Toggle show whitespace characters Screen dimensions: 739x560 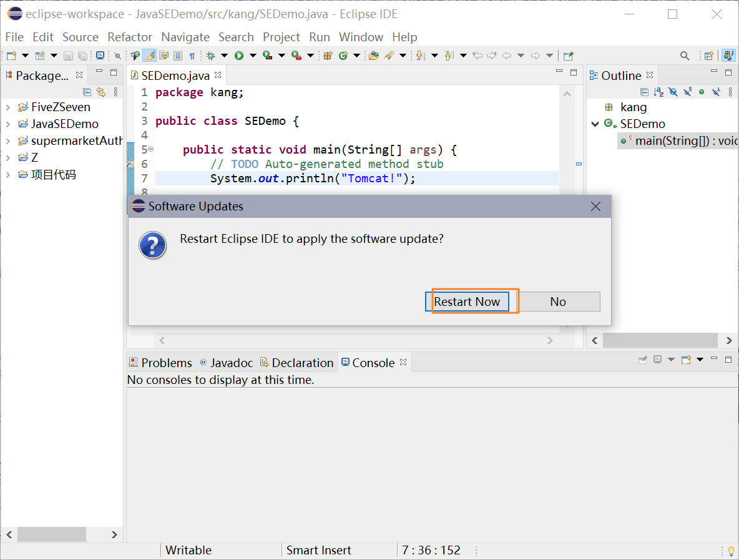[x=193, y=55]
